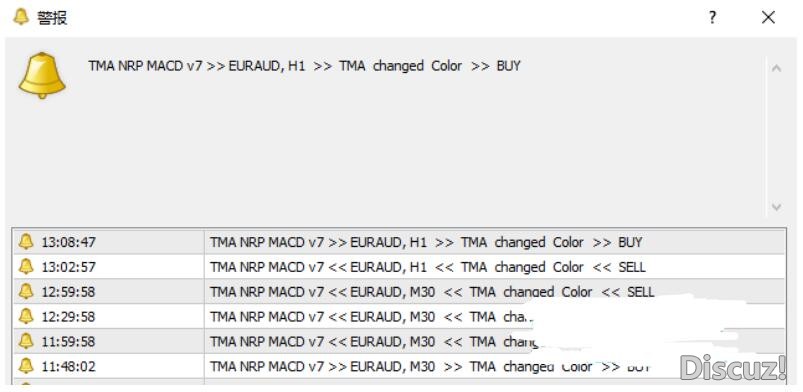The width and height of the screenshot is (803, 392).
Task: Select the 13:02:57 EURAUD H1 SELL alert row
Action: coord(399,267)
